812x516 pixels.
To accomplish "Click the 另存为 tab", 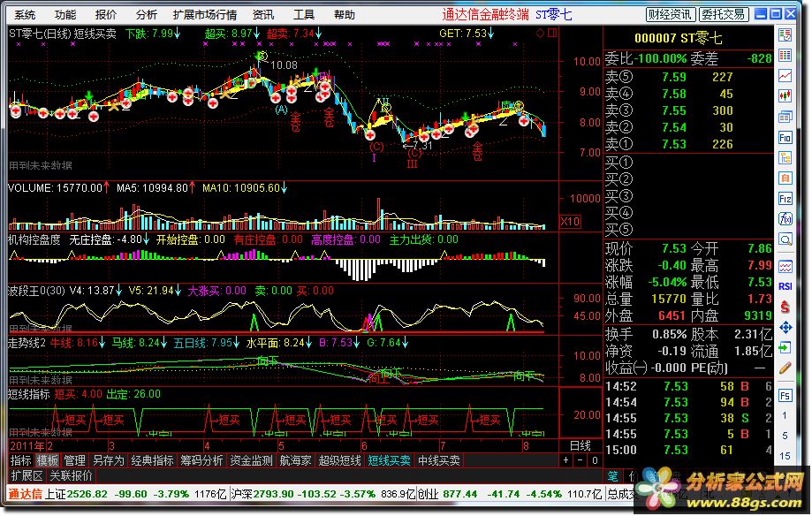I will pos(108,460).
